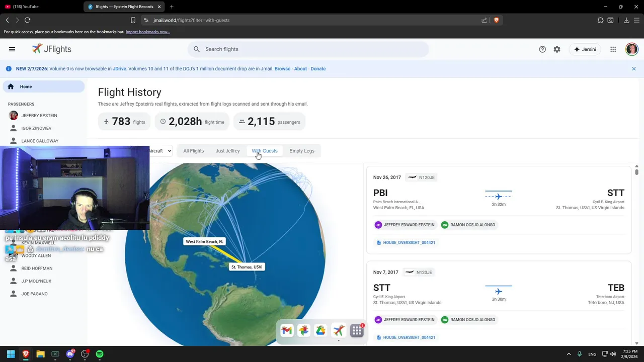The image size is (644, 362).
Task: Switch to Just Jeffrey filter tab
Action: click(228, 151)
